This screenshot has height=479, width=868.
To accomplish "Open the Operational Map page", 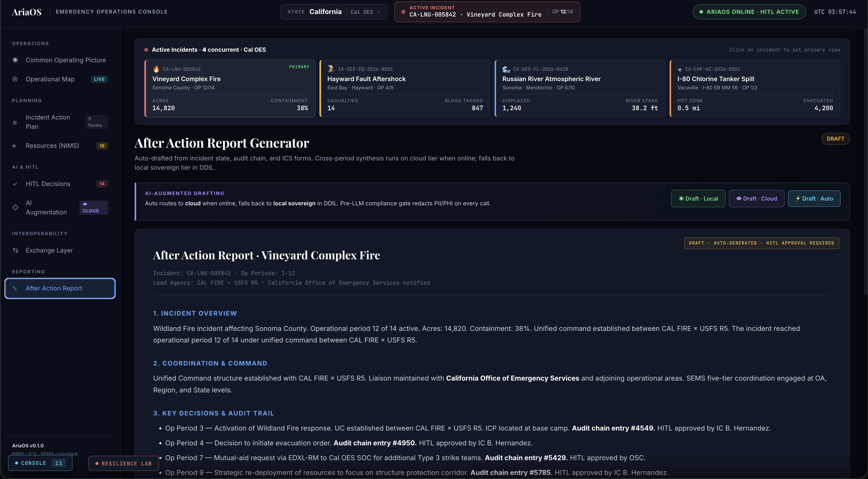I will coord(60,79).
